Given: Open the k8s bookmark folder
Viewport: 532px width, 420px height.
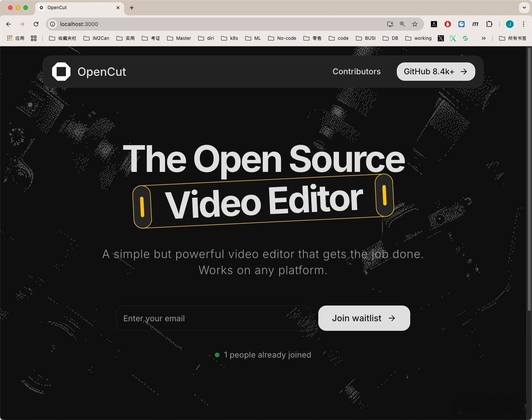Looking at the screenshot, I should (x=229, y=38).
